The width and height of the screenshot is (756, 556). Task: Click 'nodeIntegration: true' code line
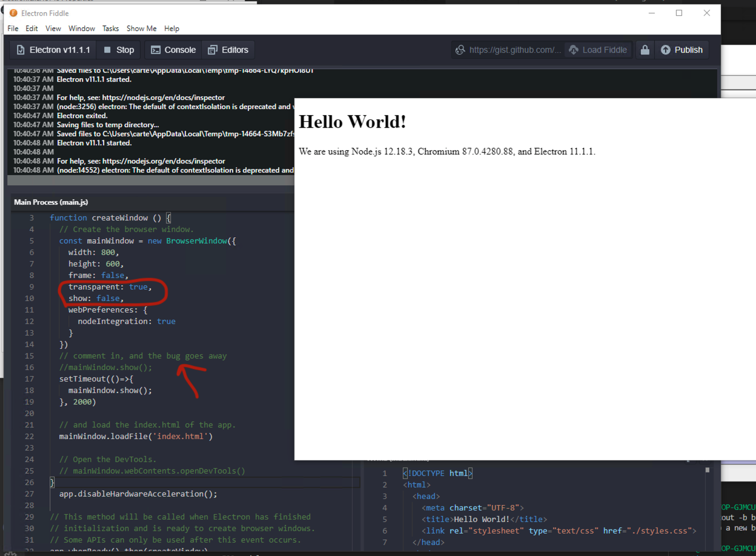coord(127,321)
